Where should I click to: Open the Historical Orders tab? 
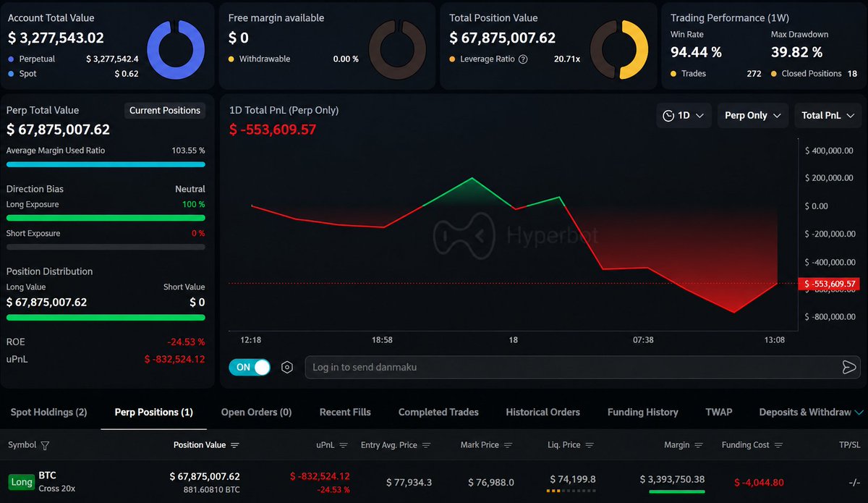(542, 412)
